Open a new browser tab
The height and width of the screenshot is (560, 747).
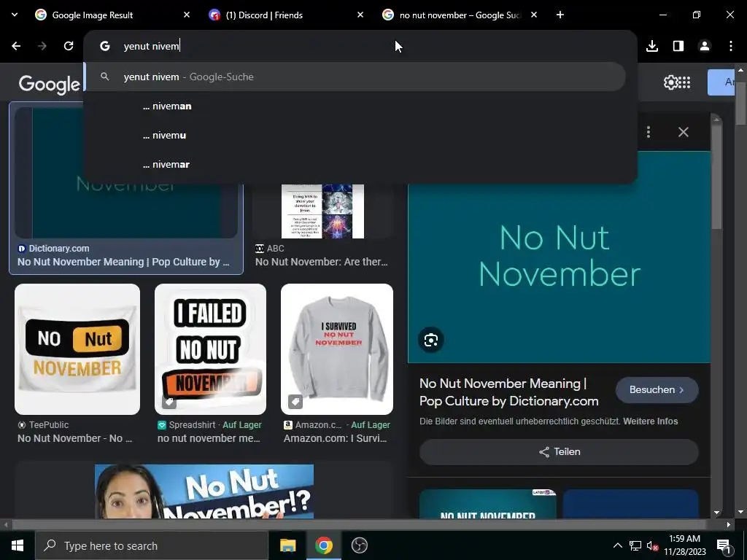pos(560,15)
